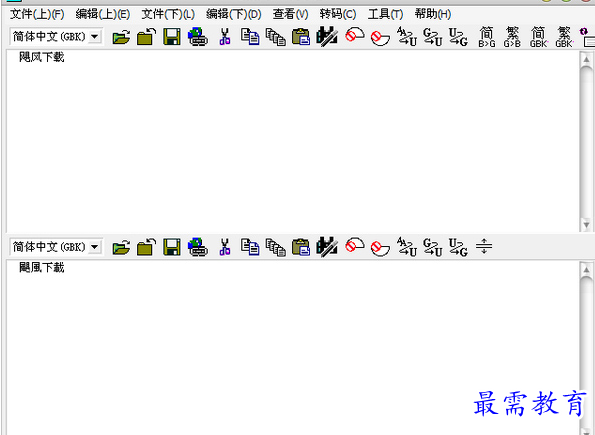Click reload folder icon in lower toolbar
The width and height of the screenshot is (595, 435).
(146, 247)
